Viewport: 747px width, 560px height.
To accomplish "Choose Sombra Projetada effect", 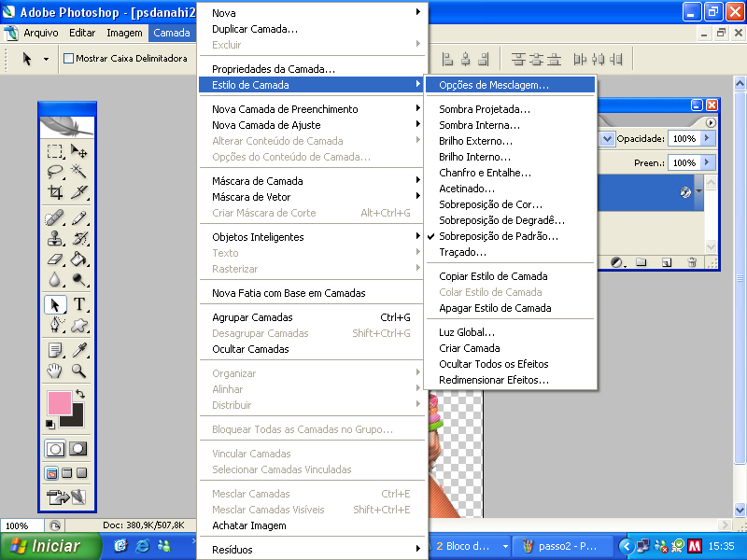I will [510, 109].
